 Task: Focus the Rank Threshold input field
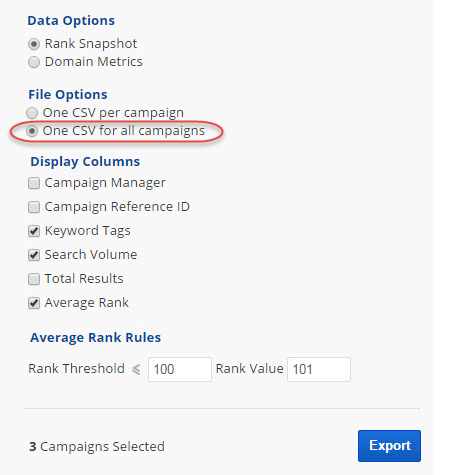180,369
